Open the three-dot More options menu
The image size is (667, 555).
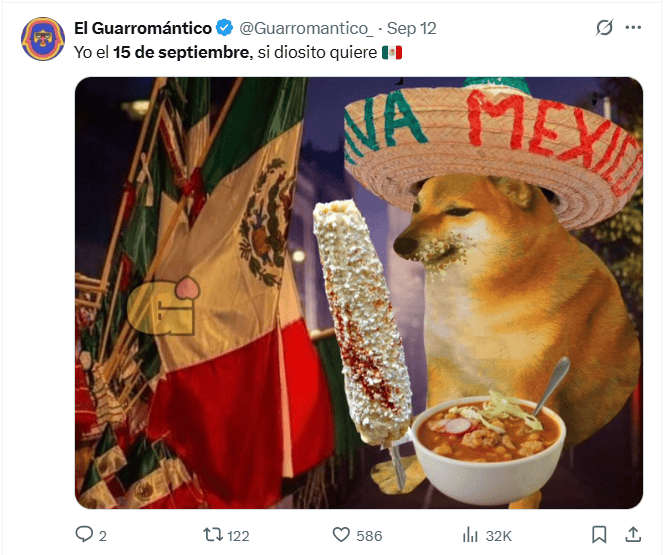(x=633, y=28)
